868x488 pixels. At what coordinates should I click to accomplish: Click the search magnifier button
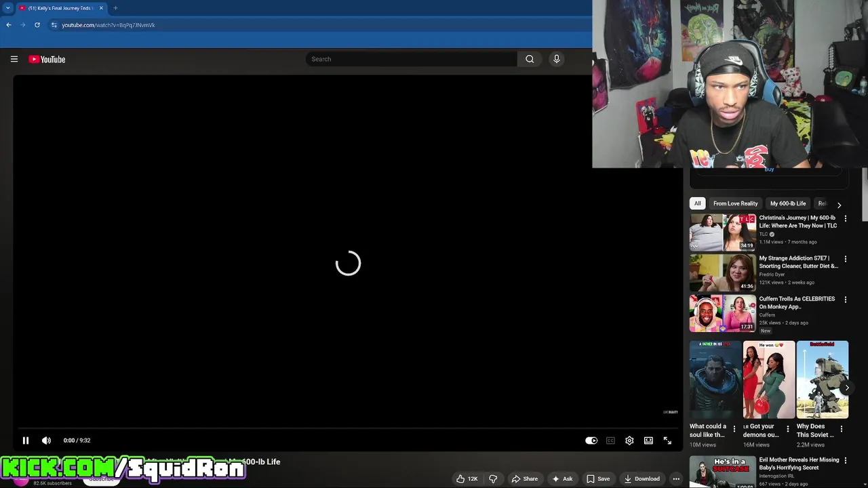530,59
